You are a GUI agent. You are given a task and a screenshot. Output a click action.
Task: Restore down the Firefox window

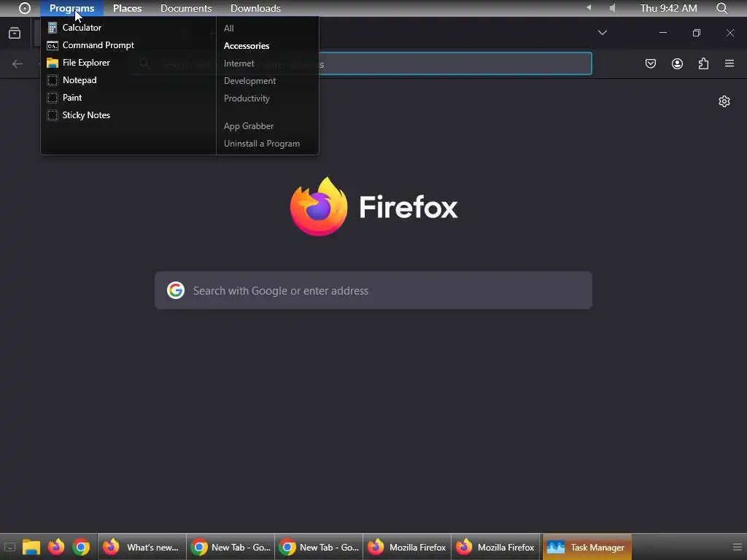pyautogui.click(x=697, y=33)
